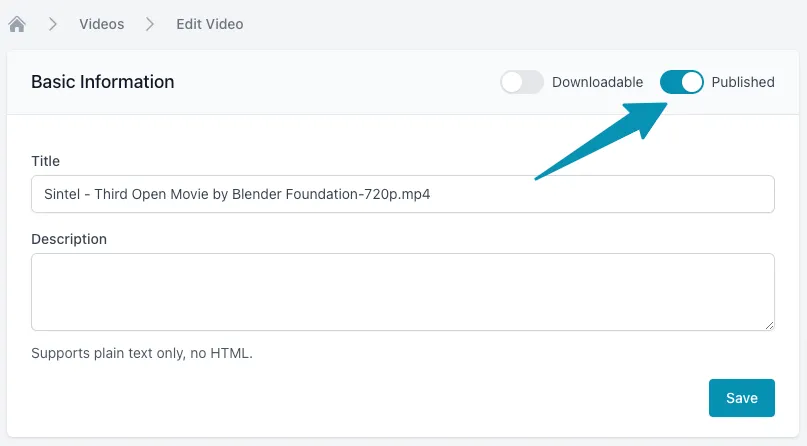The height and width of the screenshot is (446, 807).
Task: Click the Description field label
Action: 69,239
